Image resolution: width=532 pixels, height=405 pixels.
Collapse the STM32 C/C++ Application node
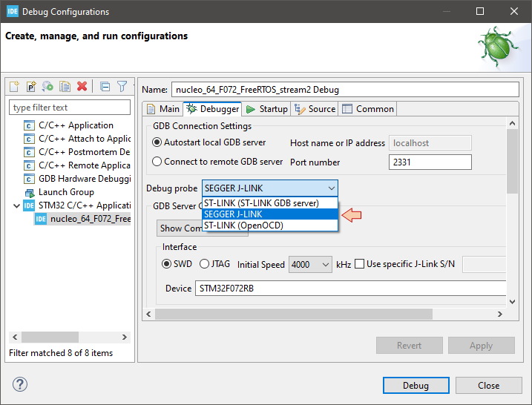[x=16, y=205]
